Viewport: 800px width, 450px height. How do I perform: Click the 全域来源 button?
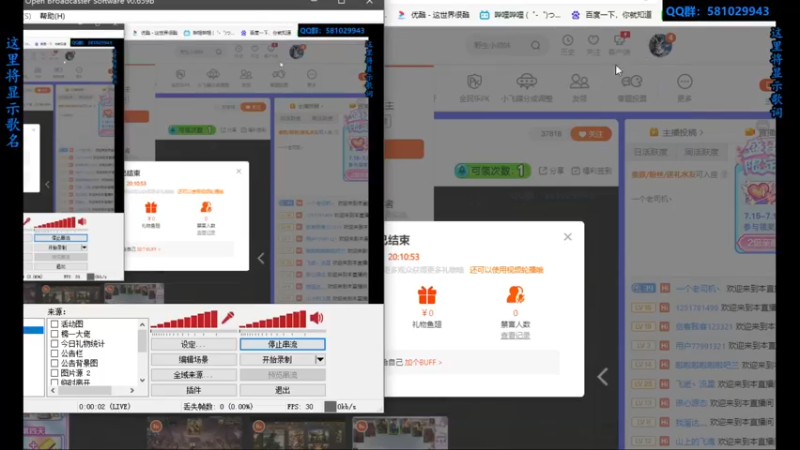194,375
